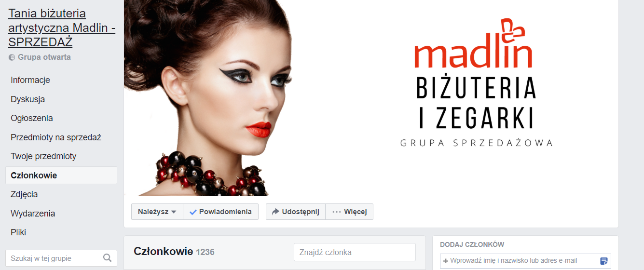Click the Udostępnij button
The image size is (644, 270).
point(296,212)
